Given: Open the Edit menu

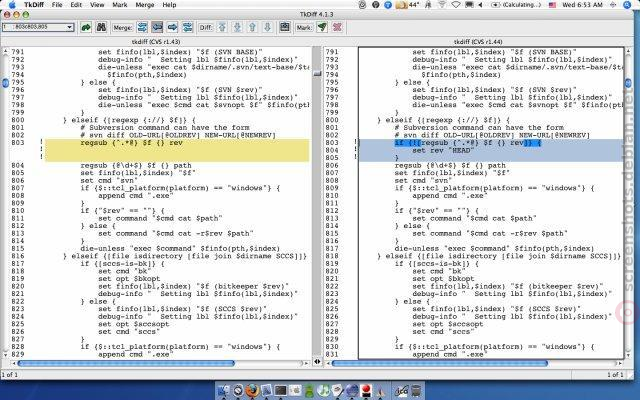Looking at the screenshot, I should click(76, 5).
